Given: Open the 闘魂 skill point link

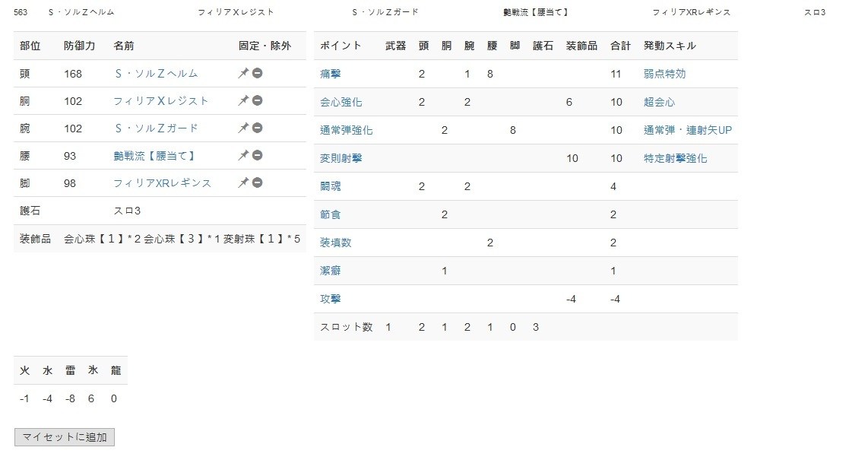Looking at the screenshot, I should (x=331, y=186).
